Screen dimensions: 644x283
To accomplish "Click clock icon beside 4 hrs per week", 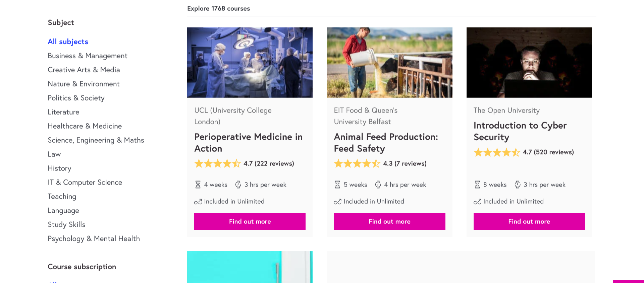I will (x=378, y=185).
